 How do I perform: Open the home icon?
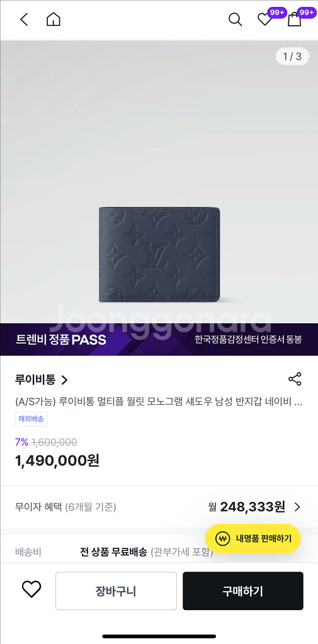54,19
